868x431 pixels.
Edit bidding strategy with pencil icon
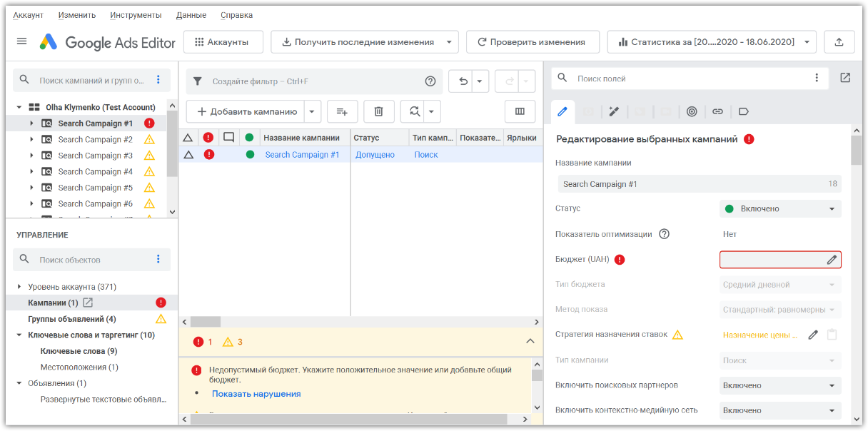(813, 335)
